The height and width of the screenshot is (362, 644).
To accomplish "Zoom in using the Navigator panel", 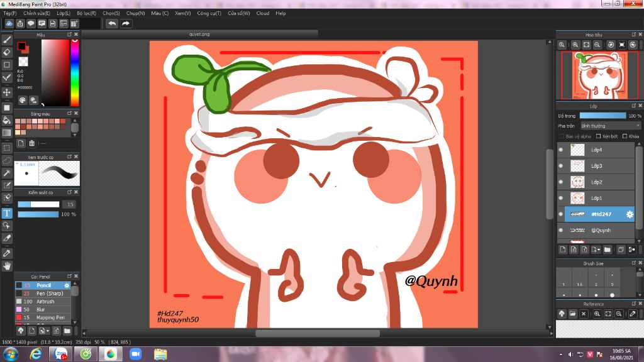I will coord(575,45).
